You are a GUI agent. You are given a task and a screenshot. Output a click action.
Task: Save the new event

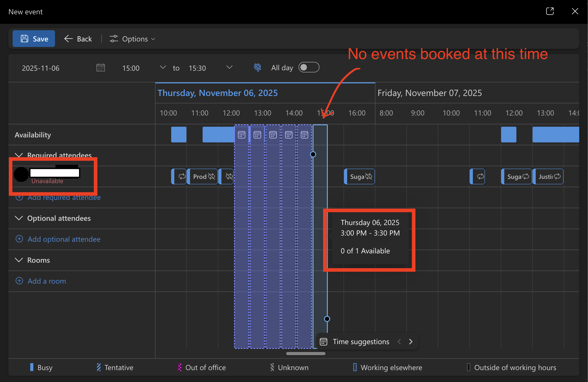(x=34, y=39)
